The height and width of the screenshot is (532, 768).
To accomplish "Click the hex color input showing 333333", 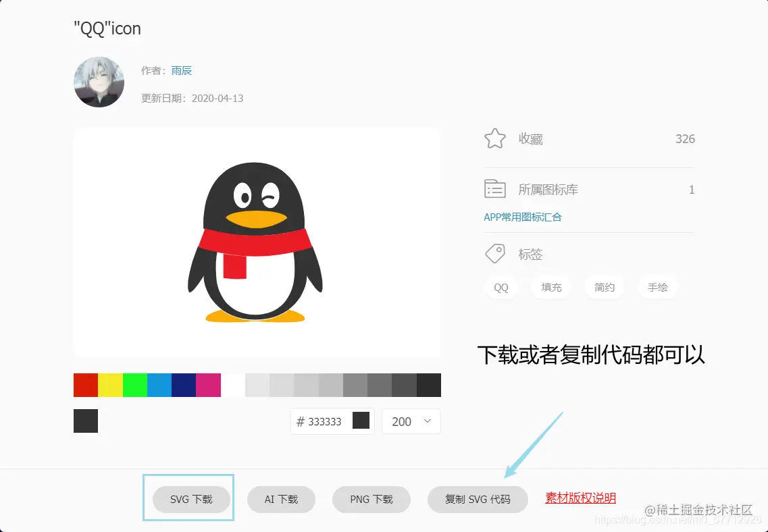I will pyautogui.click(x=324, y=421).
